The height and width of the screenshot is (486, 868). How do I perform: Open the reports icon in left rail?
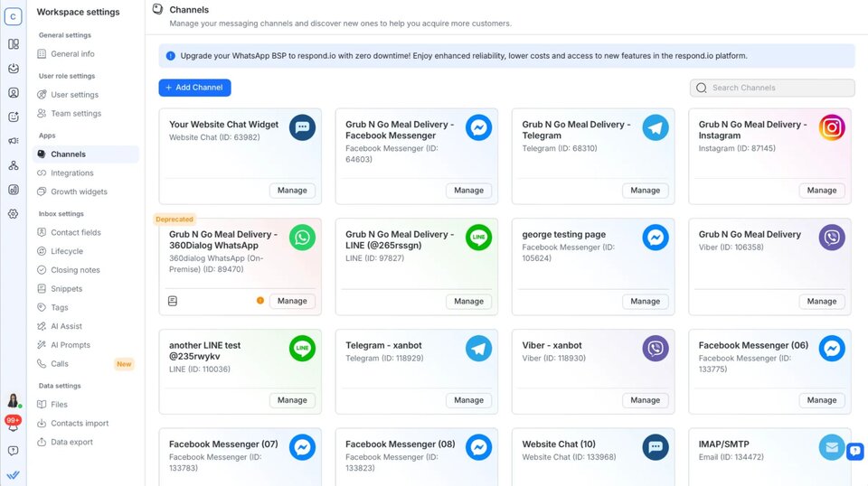14,190
